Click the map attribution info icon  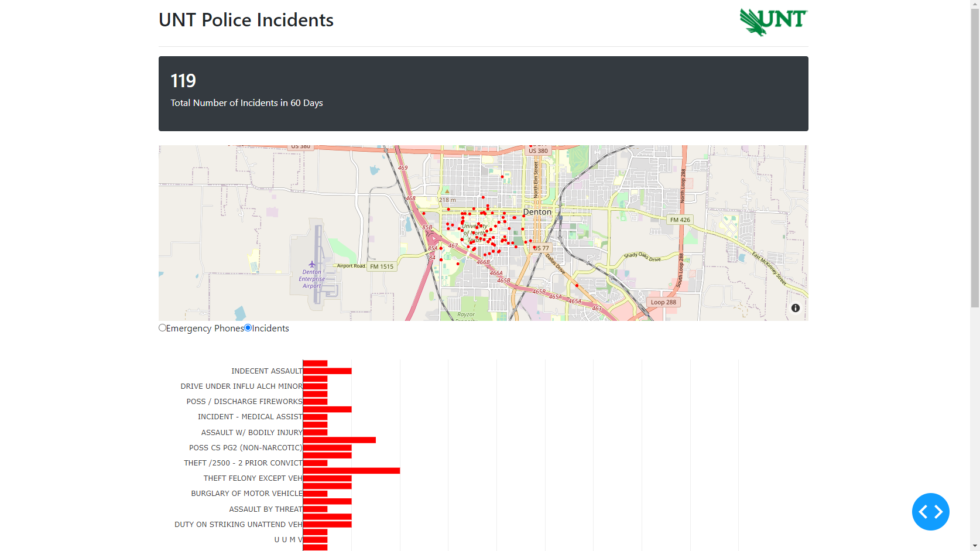(795, 307)
